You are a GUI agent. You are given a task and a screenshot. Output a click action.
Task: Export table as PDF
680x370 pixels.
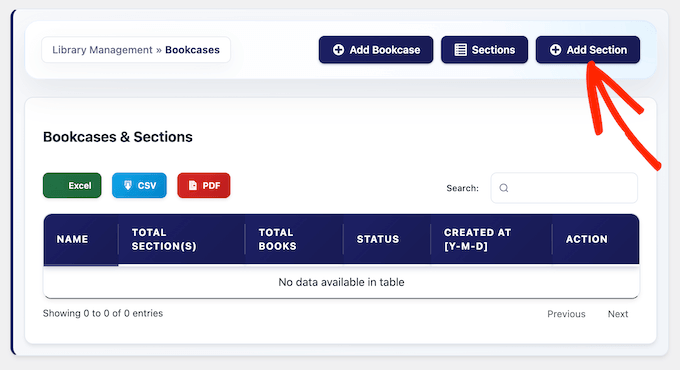(204, 185)
